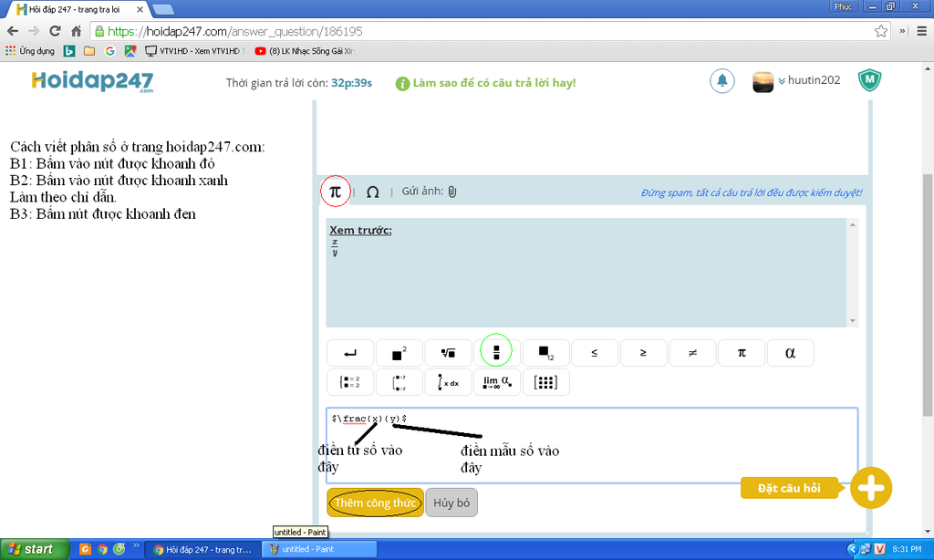
Task: Open the notifications bell
Action: coord(722,81)
